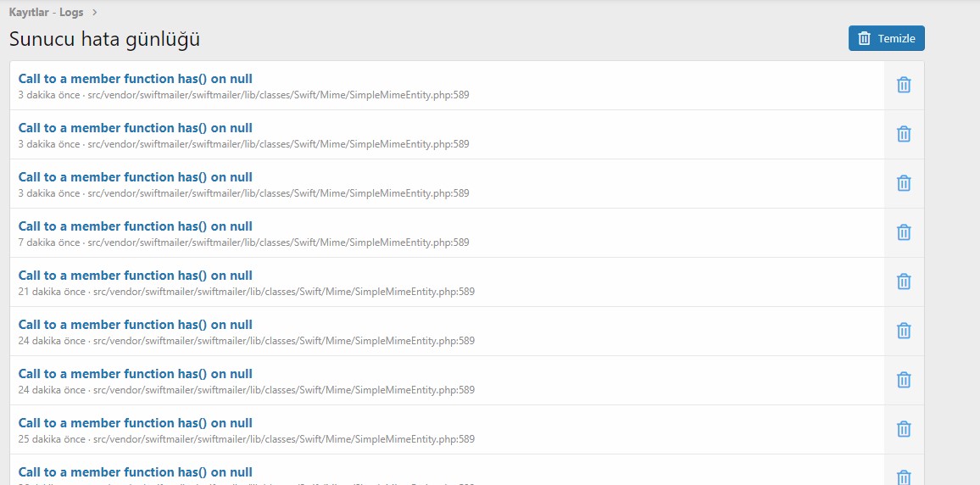The image size is (980, 485).
Task: Remove the error logged 25 dakika önce
Action: click(904, 429)
